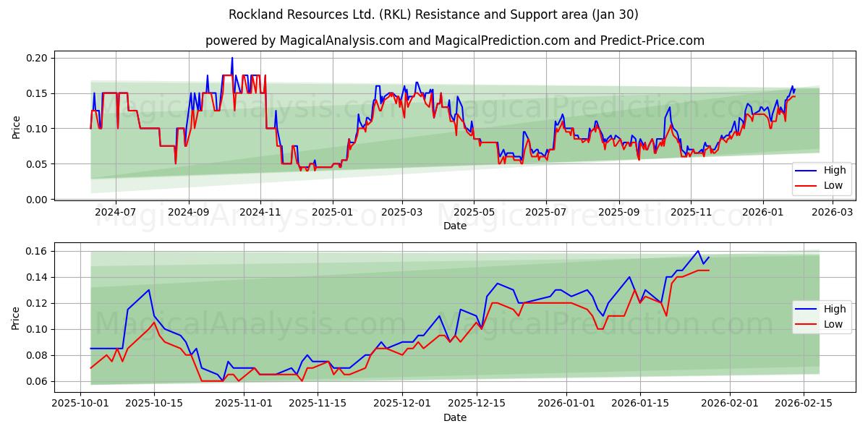This screenshot has width=868, height=434.
Task: Click the '2026-02-01' x-axis label
Action: (730, 404)
